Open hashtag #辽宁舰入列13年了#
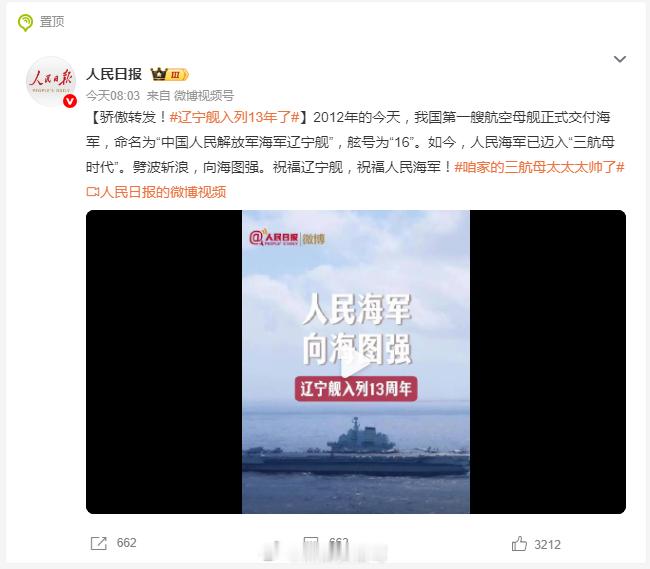The width and height of the screenshot is (650, 569). 234,117
